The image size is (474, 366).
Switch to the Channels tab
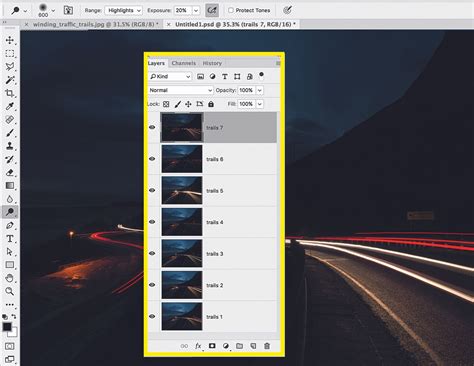click(x=184, y=63)
